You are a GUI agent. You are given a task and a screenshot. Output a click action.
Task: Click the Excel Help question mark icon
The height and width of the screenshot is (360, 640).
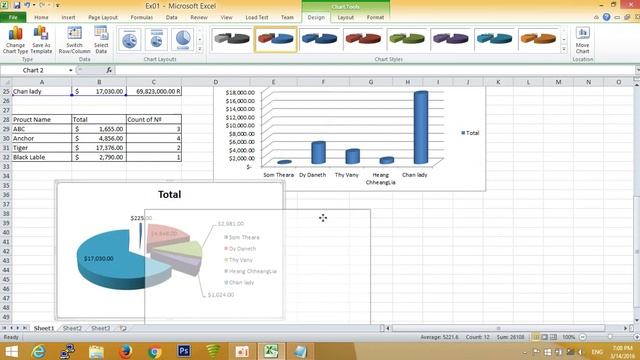pos(607,17)
